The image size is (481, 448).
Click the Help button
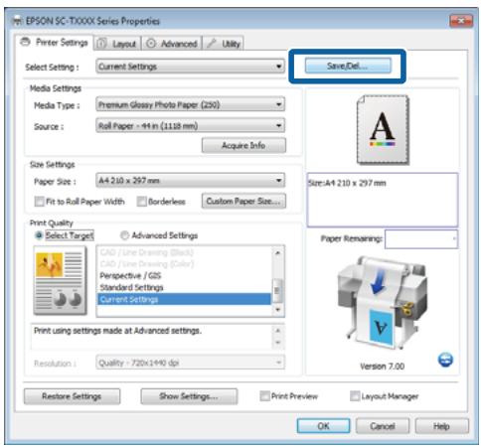click(441, 426)
